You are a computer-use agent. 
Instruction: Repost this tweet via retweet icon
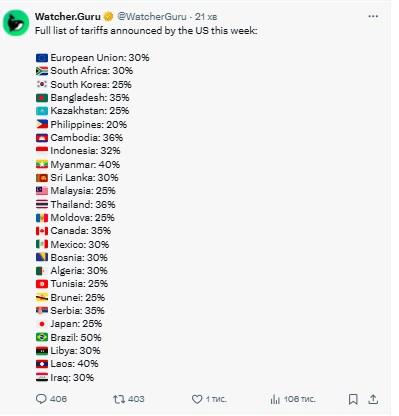click(x=119, y=399)
